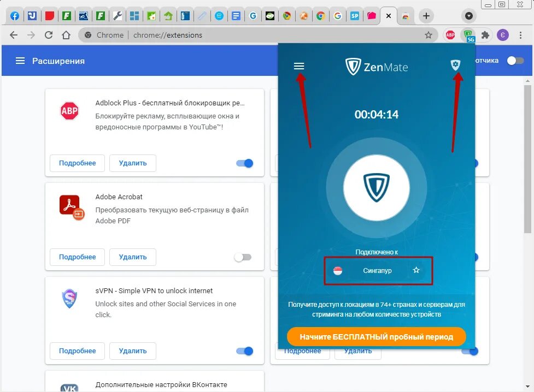Click Удалить for sVPN extension
Screen dimensions: 534x392
[133, 351]
